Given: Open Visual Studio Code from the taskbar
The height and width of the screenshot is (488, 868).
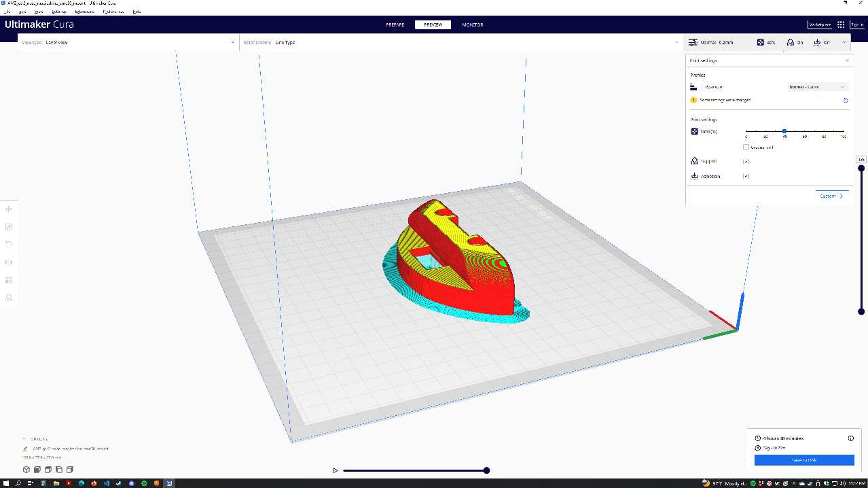Looking at the screenshot, I should pos(107,483).
